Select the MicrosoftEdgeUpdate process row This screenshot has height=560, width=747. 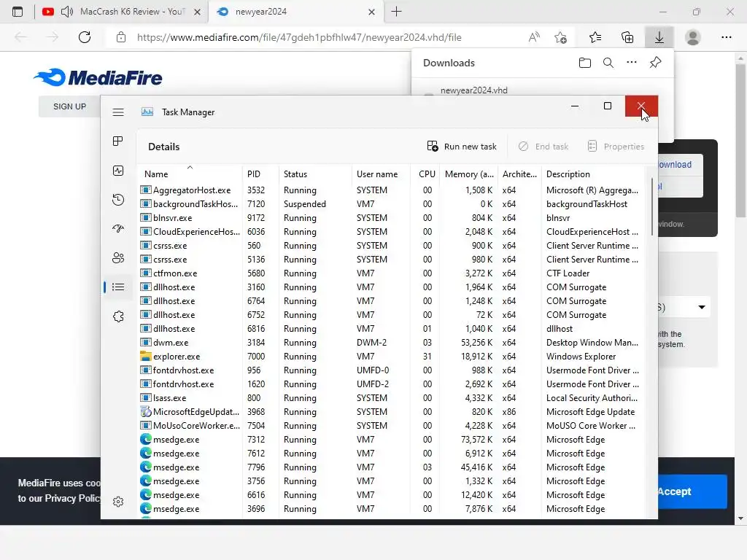click(391, 412)
